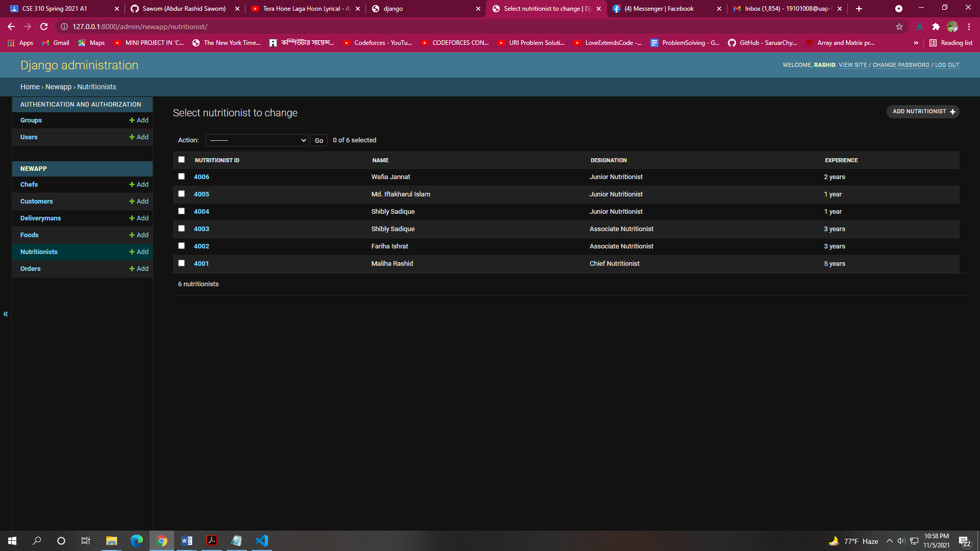Click the Go back arrow icon
980x551 pixels.
click(11, 27)
